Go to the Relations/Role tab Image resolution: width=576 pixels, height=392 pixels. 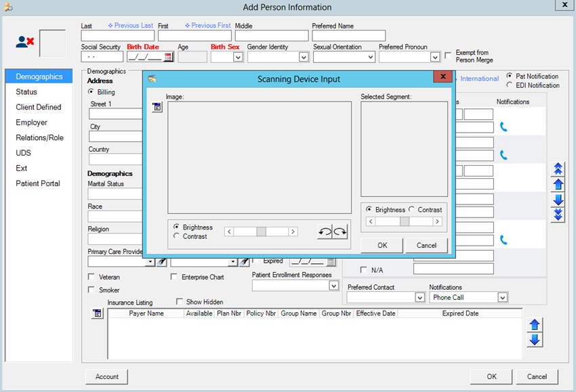click(40, 137)
